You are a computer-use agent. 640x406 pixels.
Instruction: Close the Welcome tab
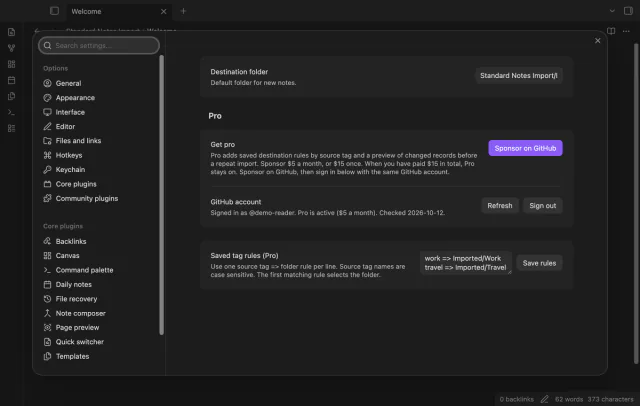click(x=164, y=11)
